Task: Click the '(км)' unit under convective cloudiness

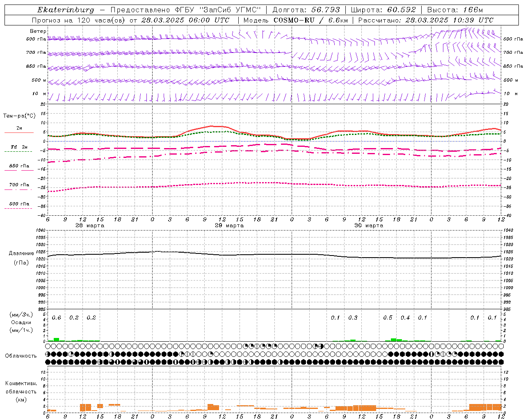Action: (21, 399)
